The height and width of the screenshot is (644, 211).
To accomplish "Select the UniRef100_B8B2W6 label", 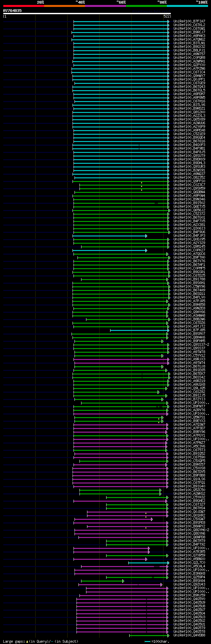I will click(189, 319).
